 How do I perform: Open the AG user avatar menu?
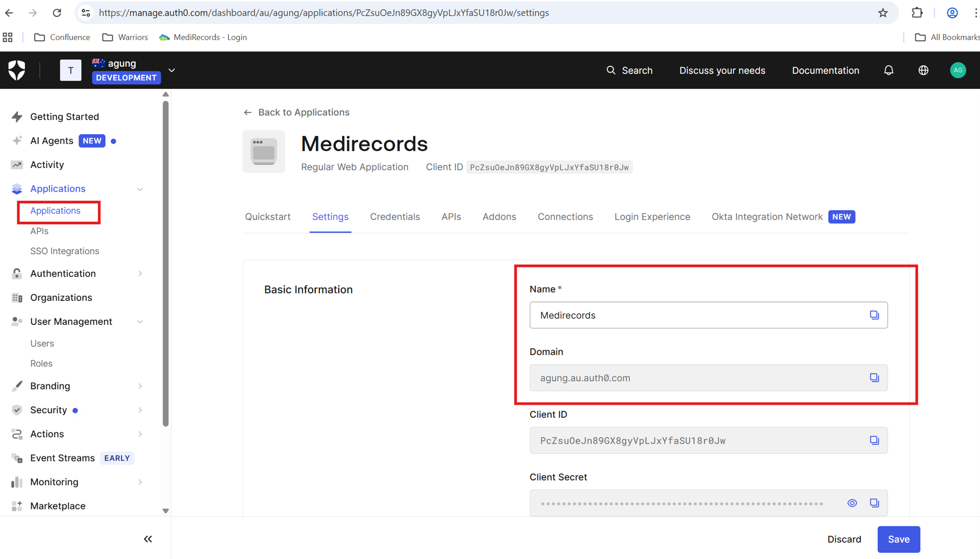pyautogui.click(x=958, y=70)
